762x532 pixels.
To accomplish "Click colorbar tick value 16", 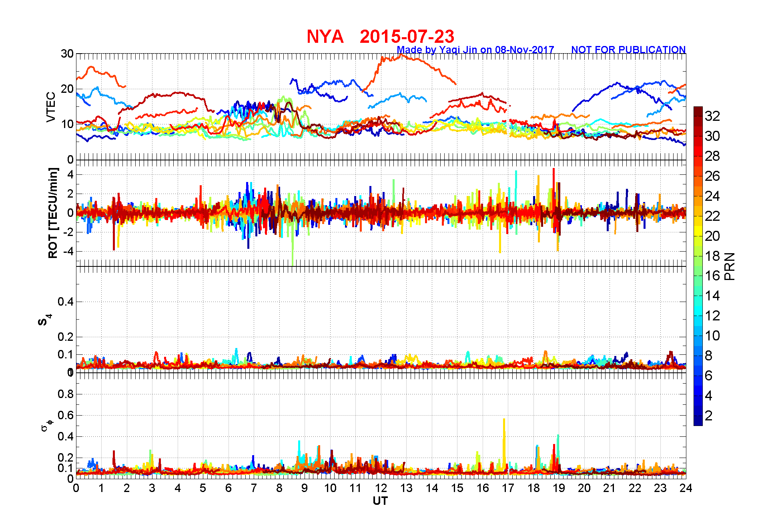I will [712, 276].
